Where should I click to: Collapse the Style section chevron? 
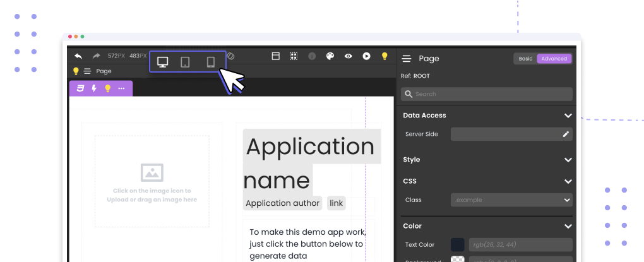point(568,160)
